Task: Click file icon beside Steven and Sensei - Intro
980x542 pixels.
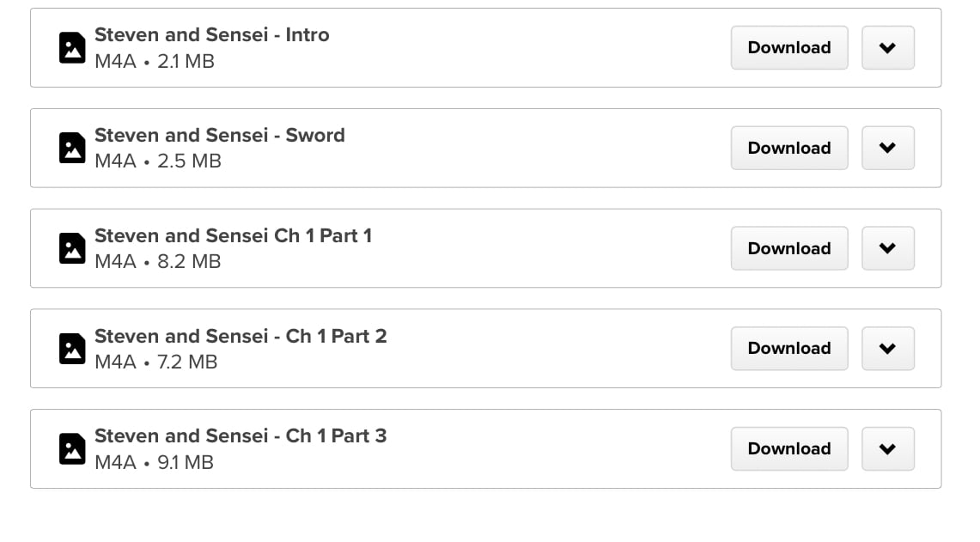Action: [72, 48]
